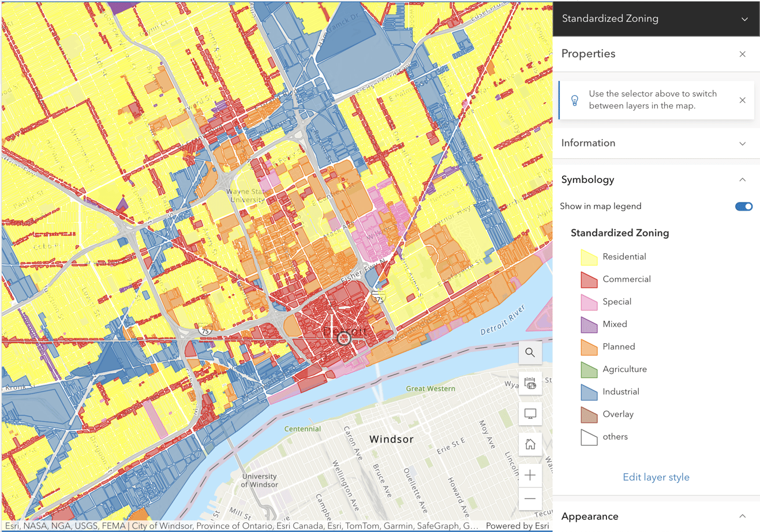This screenshot has width=760, height=532.
Task: Select the map search tool
Action: point(530,352)
